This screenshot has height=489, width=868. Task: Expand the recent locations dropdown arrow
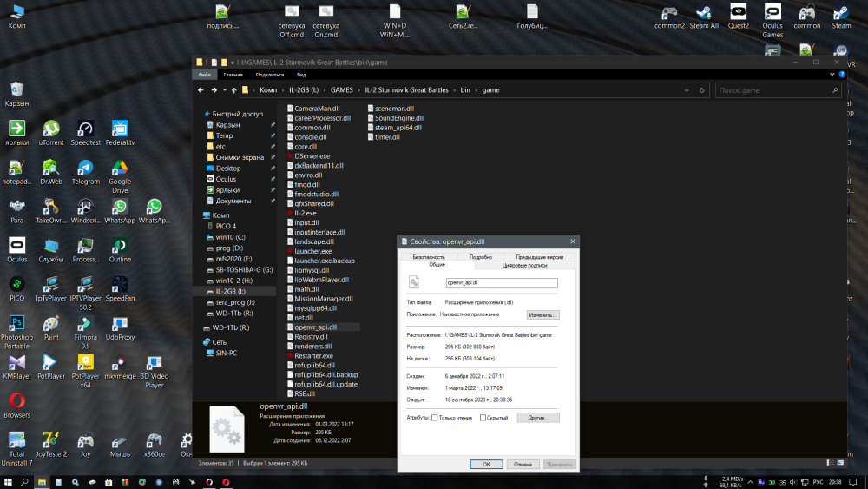pos(224,90)
